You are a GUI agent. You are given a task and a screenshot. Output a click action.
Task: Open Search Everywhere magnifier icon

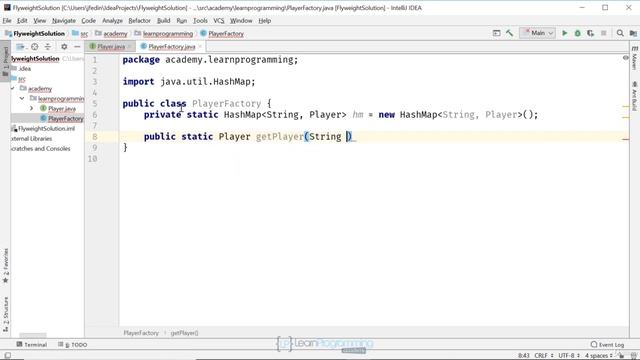click(x=620, y=33)
